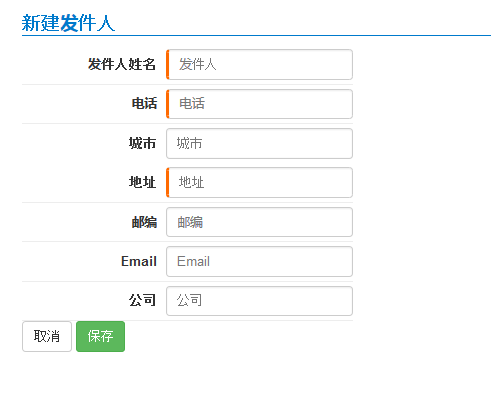Focus the 电话 phone input field
Screen dimensions: 491x416
coord(259,104)
